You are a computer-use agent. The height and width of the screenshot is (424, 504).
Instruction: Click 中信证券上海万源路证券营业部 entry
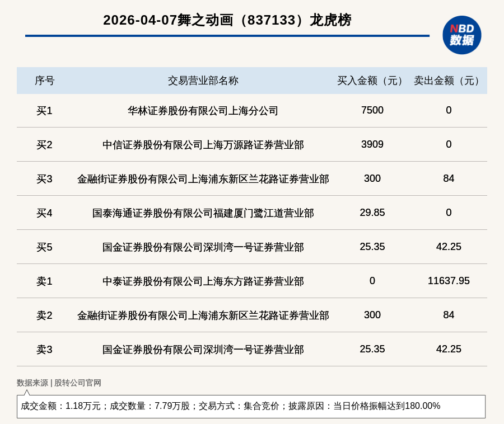203,145
